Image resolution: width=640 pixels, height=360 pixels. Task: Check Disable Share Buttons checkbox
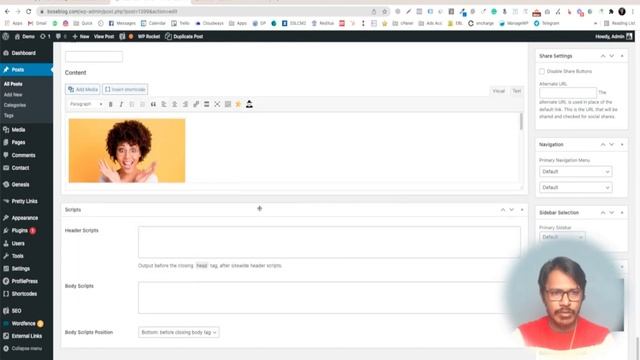click(542, 71)
